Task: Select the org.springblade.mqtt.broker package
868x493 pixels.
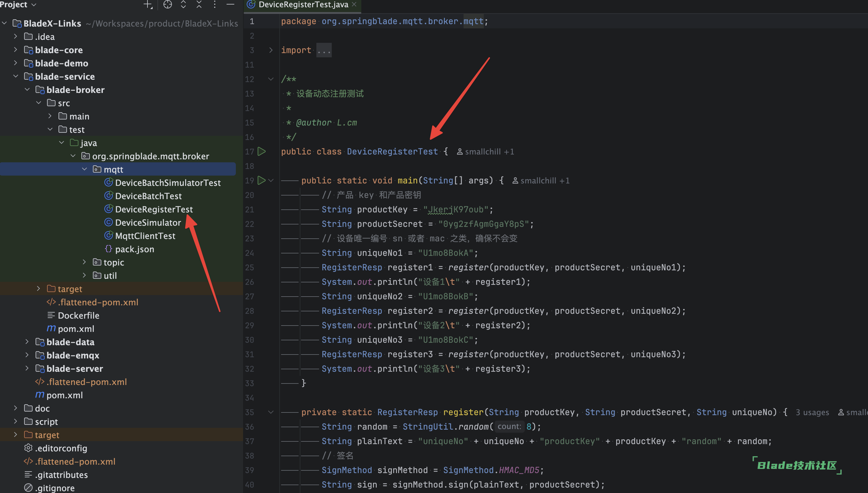Action: [150, 156]
